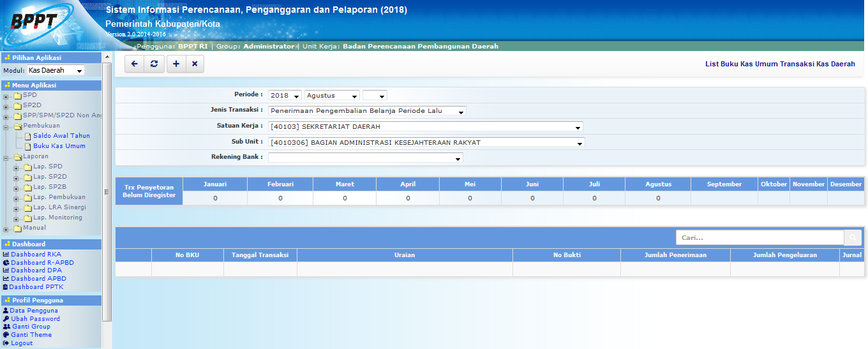The height and width of the screenshot is (349, 868).
Task: Click the refresh toolbar icon
Action: pos(154,64)
